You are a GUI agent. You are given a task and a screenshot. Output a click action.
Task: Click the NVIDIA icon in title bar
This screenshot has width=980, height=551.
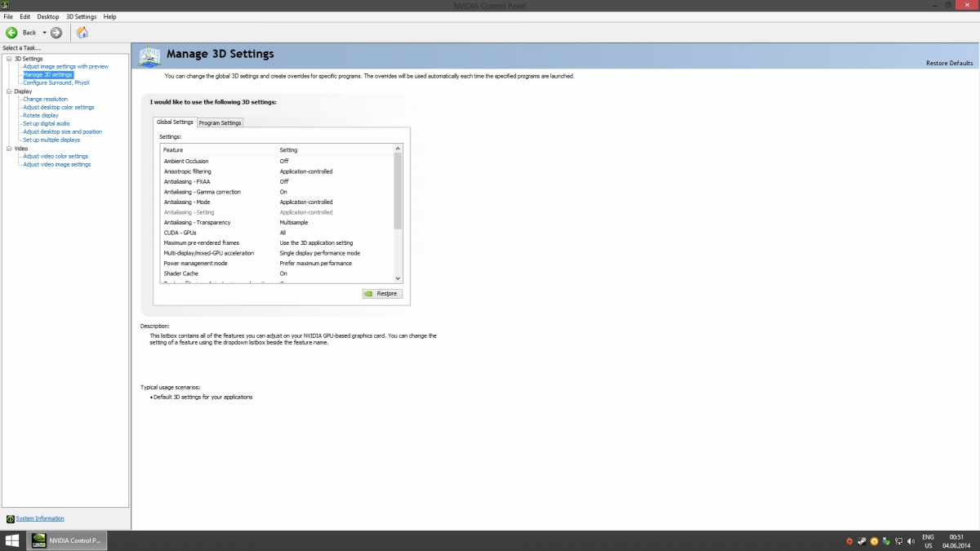[x=5, y=6]
